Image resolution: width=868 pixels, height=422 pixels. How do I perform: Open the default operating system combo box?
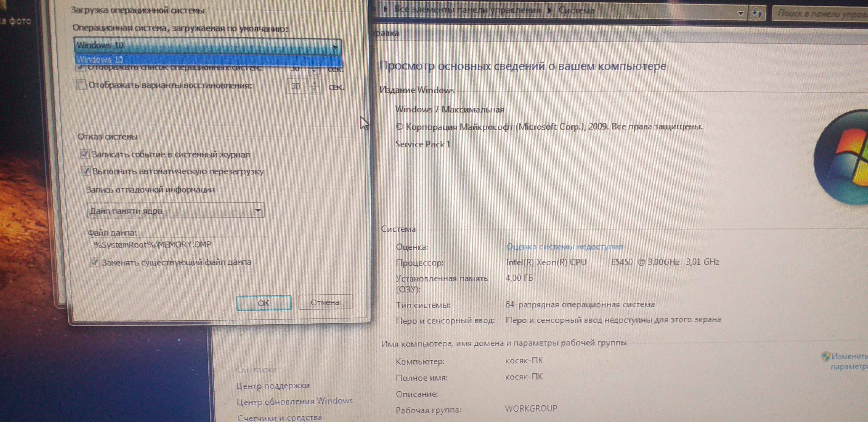[x=208, y=45]
